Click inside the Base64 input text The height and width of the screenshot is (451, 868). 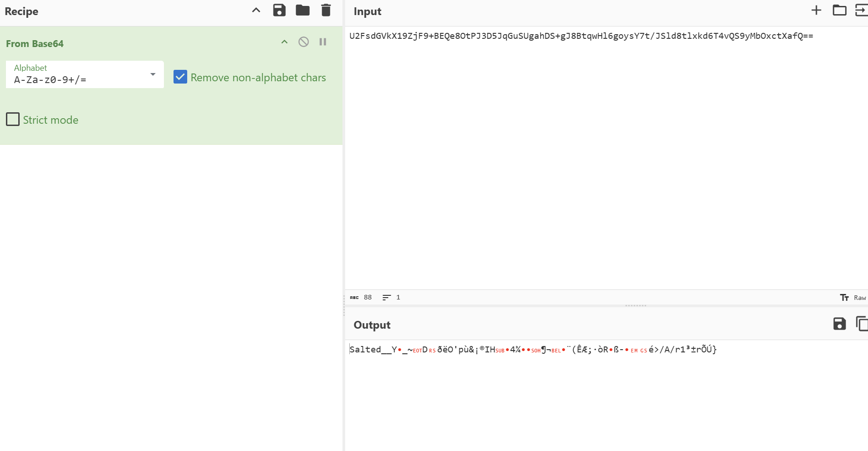[581, 36]
